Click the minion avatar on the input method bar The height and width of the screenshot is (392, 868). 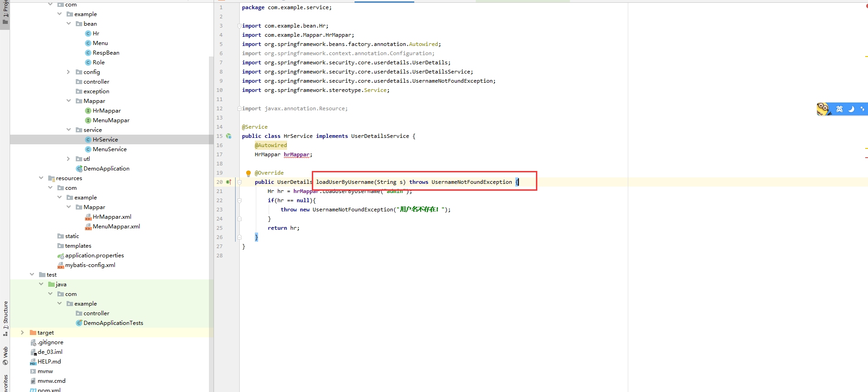(x=823, y=109)
